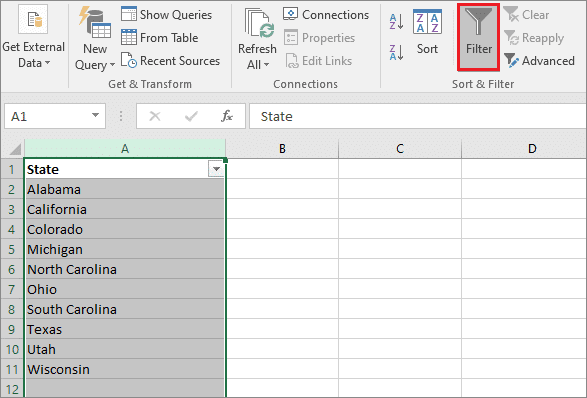Click the State header cell
Image resolution: width=587 pixels, height=398 pixels.
click(x=116, y=169)
